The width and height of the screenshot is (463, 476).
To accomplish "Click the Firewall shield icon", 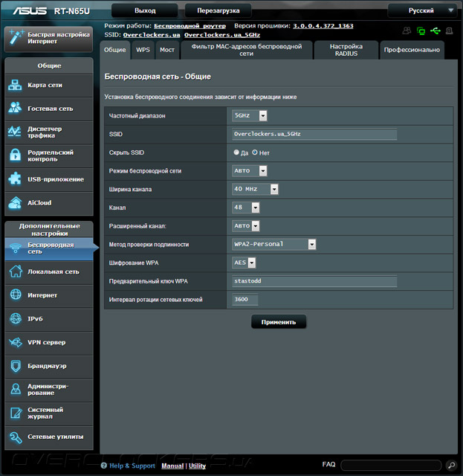I will pyautogui.click(x=16, y=366).
